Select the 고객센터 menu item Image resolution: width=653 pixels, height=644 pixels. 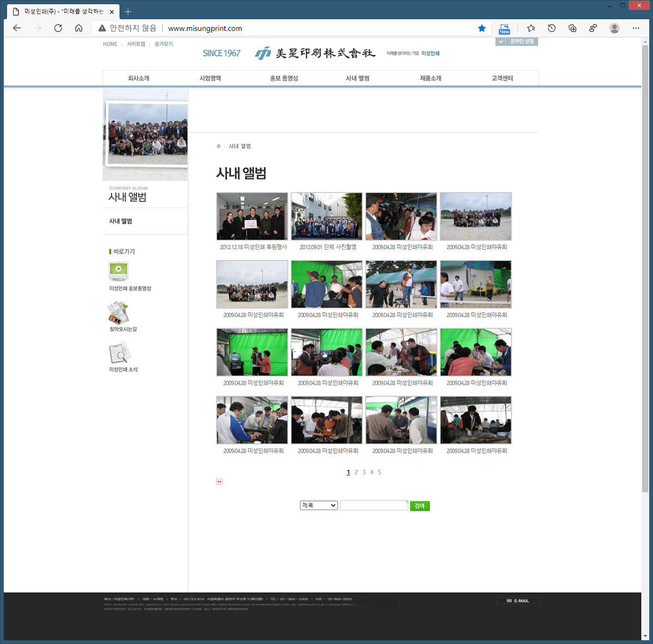(502, 78)
